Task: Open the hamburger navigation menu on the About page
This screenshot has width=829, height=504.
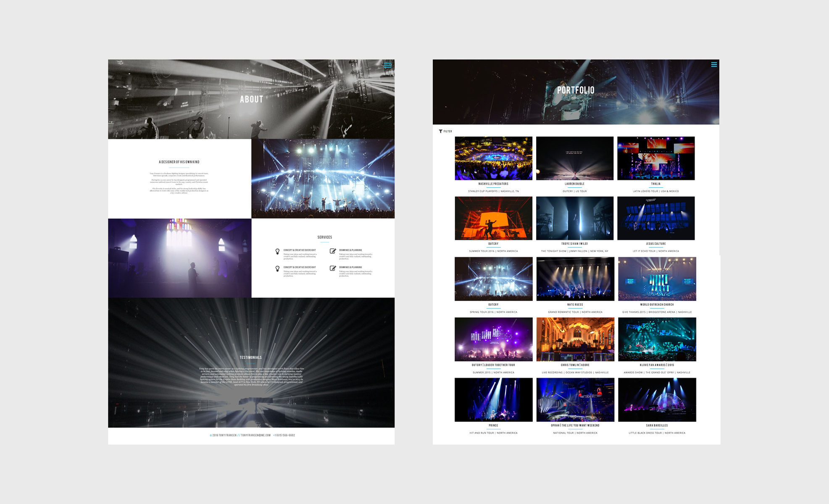Action: tap(387, 65)
